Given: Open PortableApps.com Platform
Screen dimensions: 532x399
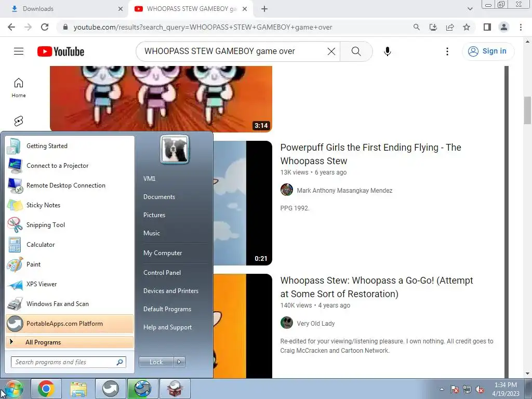Looking at the screenshot, I should (70, 323).
